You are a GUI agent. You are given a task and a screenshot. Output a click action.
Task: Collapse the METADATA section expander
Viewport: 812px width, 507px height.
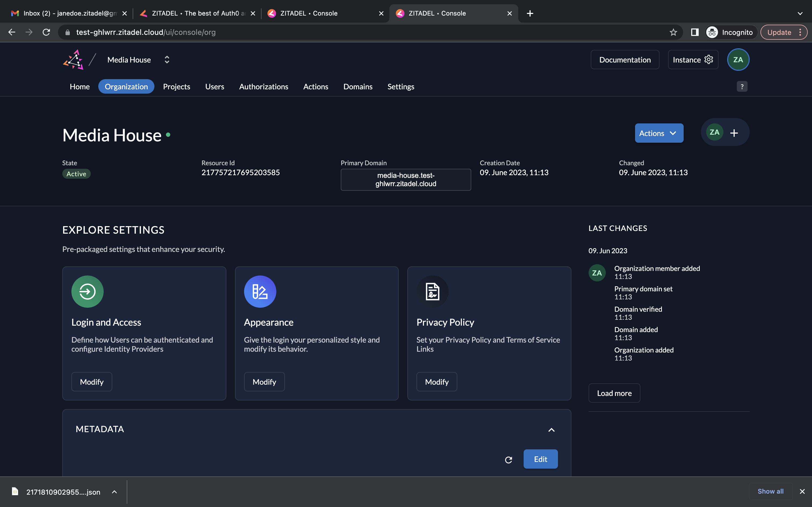[x=551, y=429]
